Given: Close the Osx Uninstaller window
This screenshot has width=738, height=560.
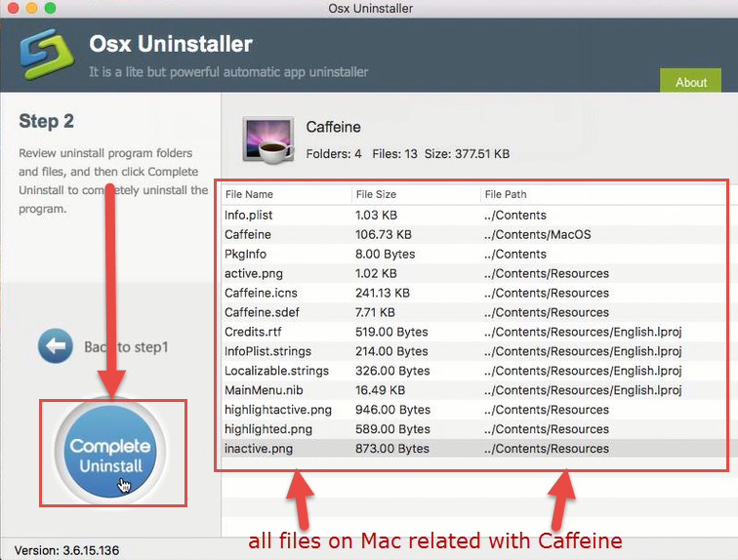Looking at the screenshot, I should 13,8.
